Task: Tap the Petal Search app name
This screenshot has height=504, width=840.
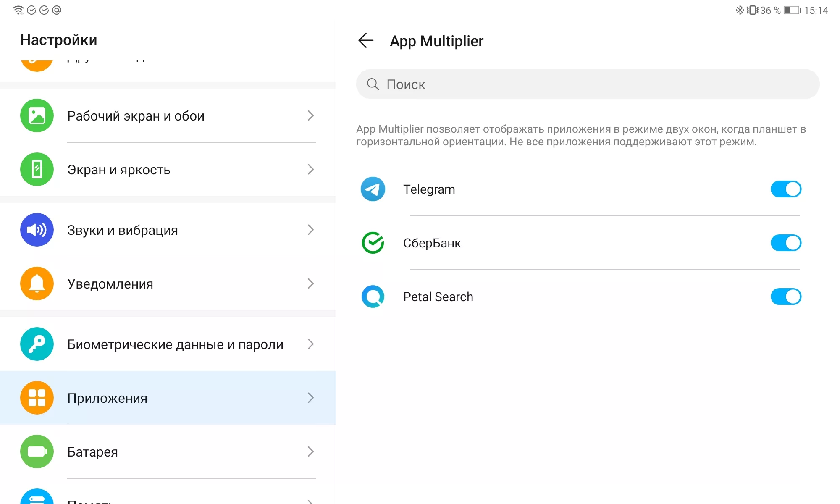Action: pyautogui.click(x=438, y=297)
